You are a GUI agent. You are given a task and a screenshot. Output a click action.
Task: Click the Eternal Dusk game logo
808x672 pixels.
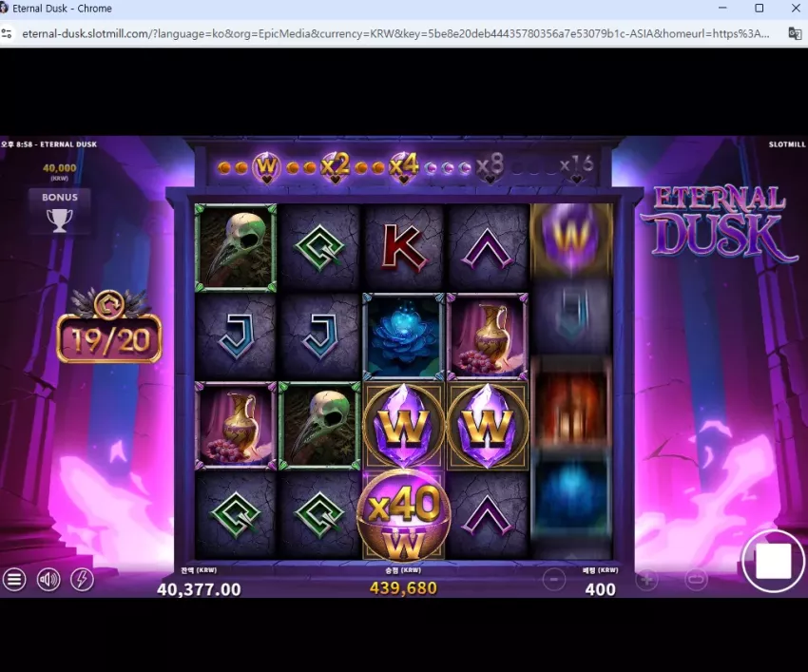[718, 223]
